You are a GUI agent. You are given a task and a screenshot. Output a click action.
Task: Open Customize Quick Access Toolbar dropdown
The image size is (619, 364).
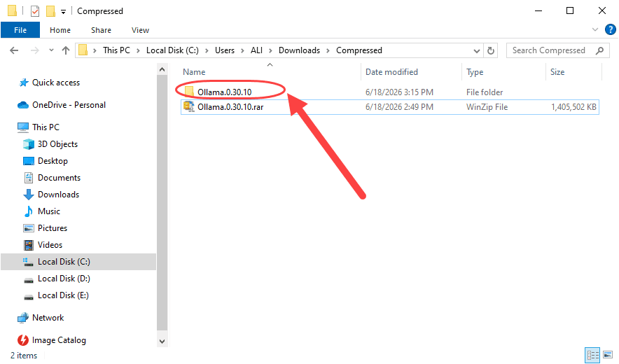(63, 12)
